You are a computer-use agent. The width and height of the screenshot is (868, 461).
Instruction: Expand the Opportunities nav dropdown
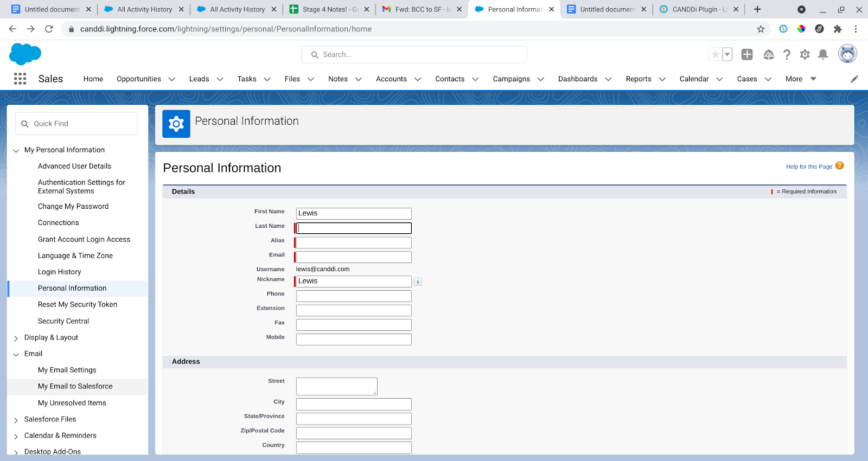[172, 79]
